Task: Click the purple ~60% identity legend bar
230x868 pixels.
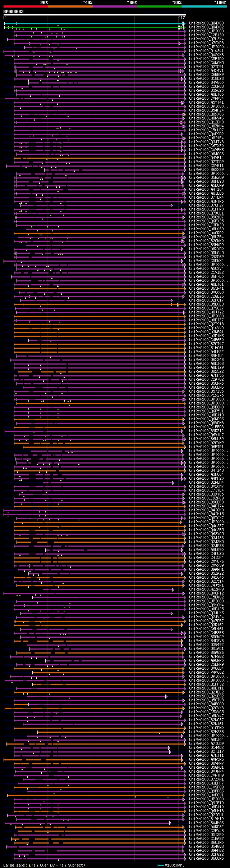Action: click(x=115, y=6)
